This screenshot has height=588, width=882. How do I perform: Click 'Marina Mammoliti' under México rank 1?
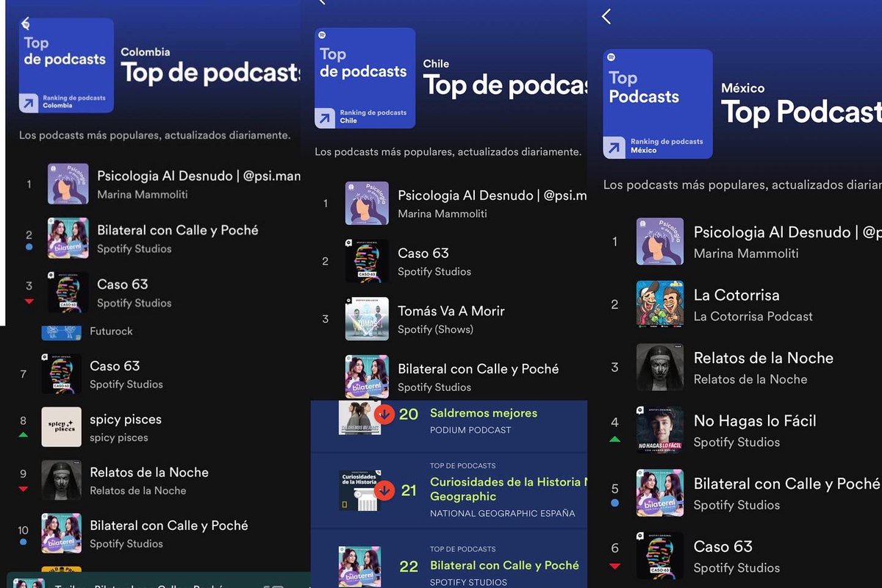coord(746,254)
